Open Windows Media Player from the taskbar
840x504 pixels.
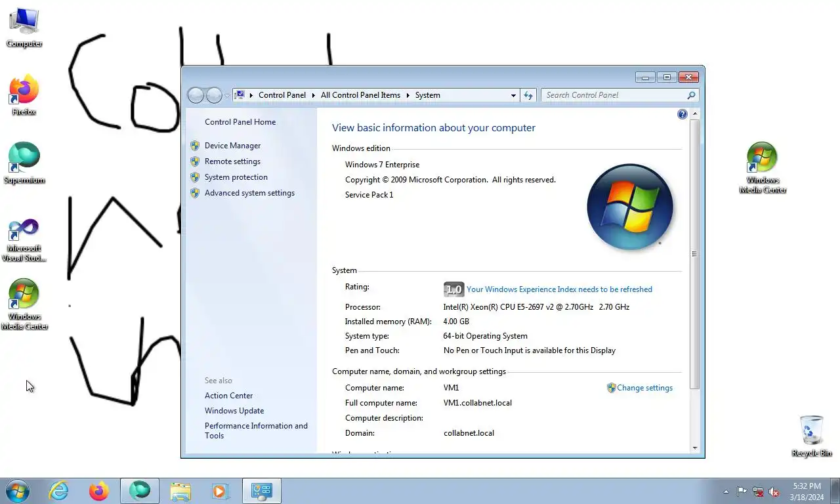coord(220,491)
